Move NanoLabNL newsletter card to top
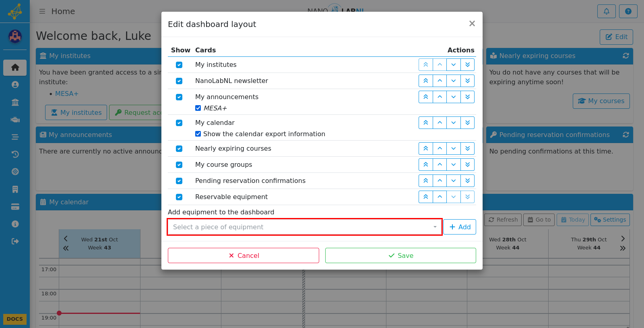Viewport: 644px width, 328px height. coord(426,81)
